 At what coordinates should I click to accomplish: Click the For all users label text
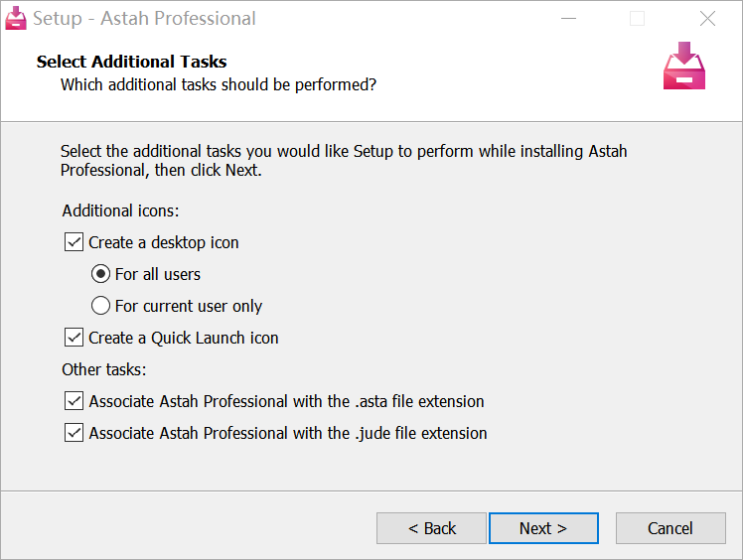tap(158, 274)
